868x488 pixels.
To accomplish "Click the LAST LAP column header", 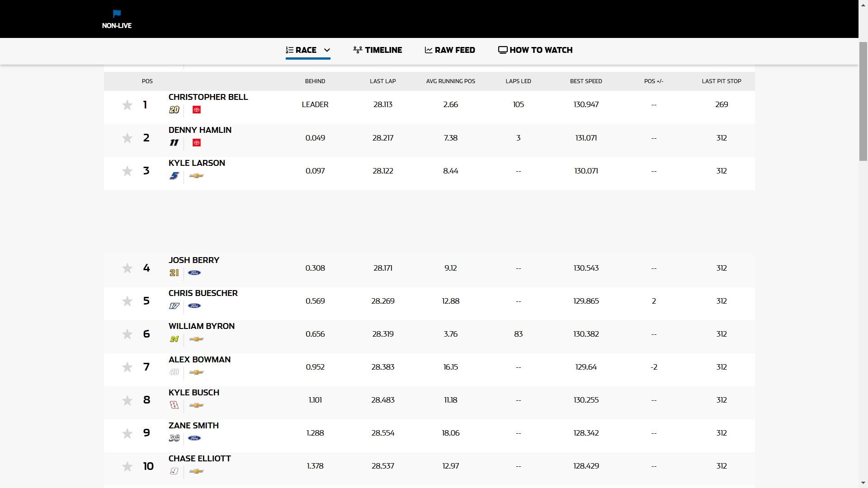I will [383, 81].
